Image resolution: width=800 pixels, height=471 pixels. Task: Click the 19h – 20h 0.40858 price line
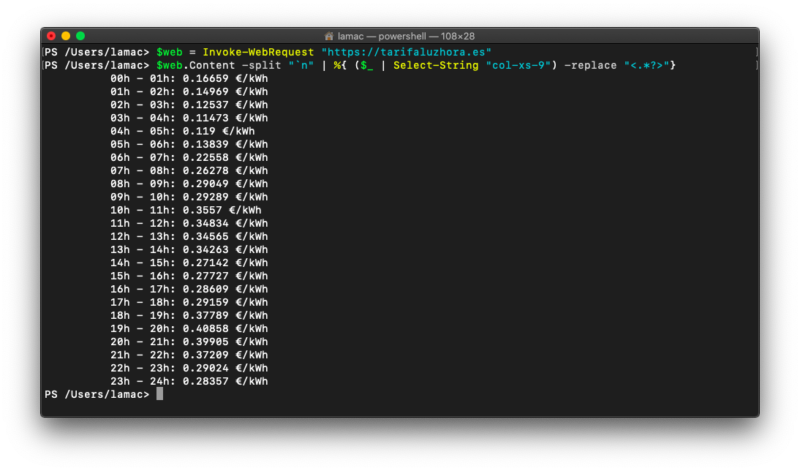(189, 329)
